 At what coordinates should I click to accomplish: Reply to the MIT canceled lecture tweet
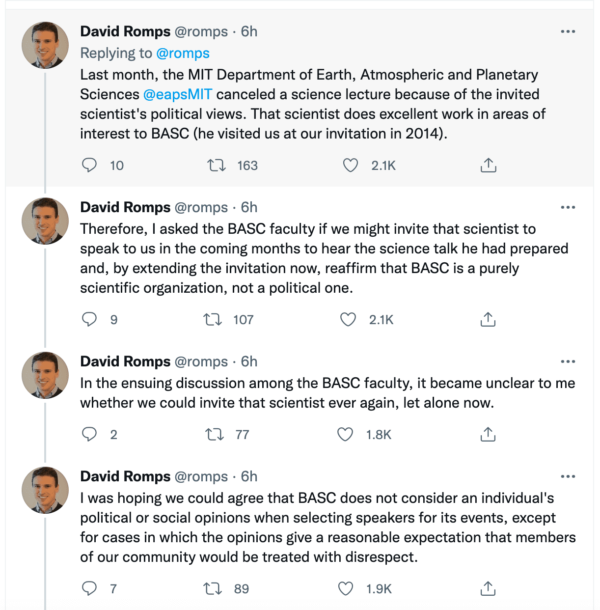87,165
